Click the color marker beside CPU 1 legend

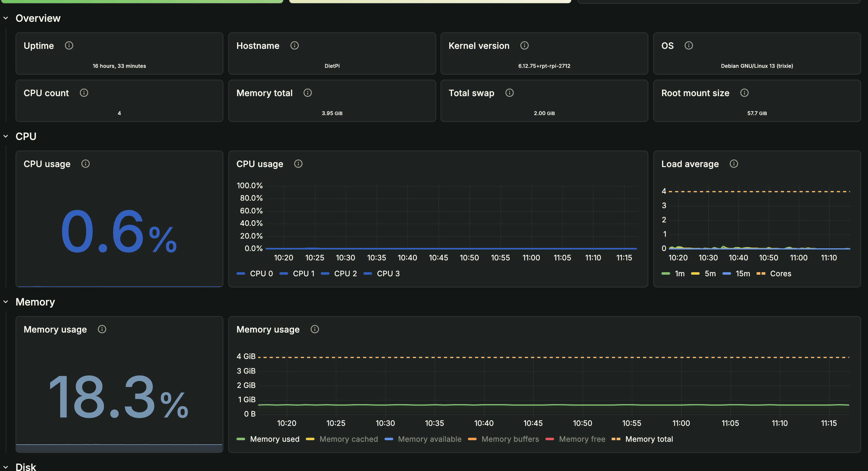[283, 273]
